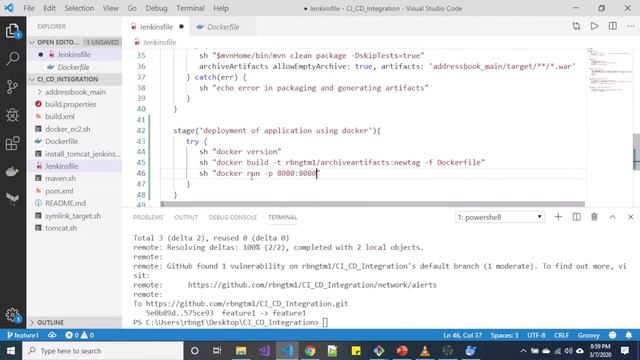Image resolution: width=640 pixels, height=360 pixels.
Task: Click CRLF end of line selector
Action: click(561, 335)
